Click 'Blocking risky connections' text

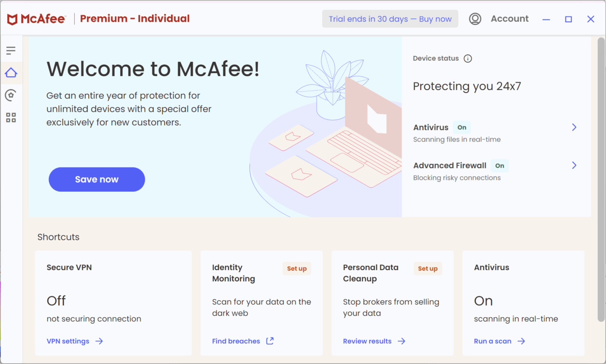click(x=457, y=178)
